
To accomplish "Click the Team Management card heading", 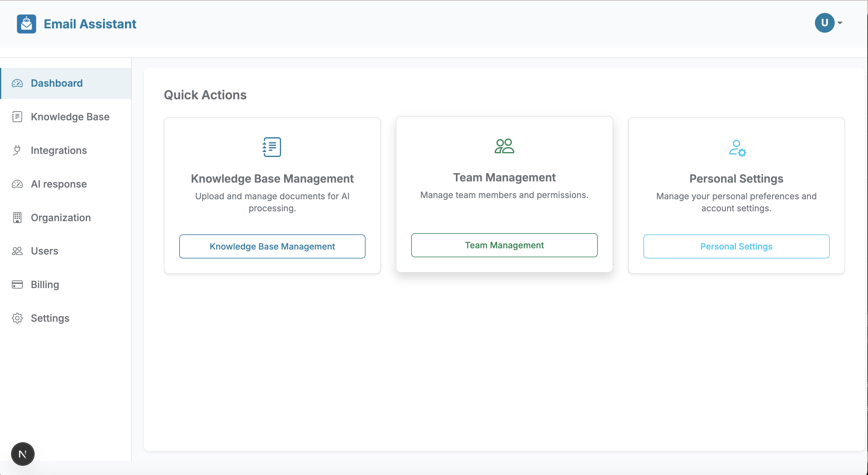I will 504,178.
